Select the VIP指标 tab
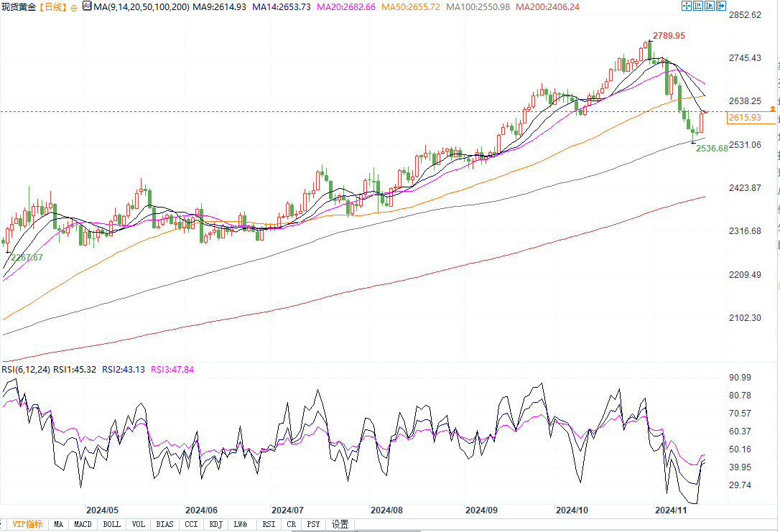This screenshot has height=532, width=780. click(x=27, y=525)
